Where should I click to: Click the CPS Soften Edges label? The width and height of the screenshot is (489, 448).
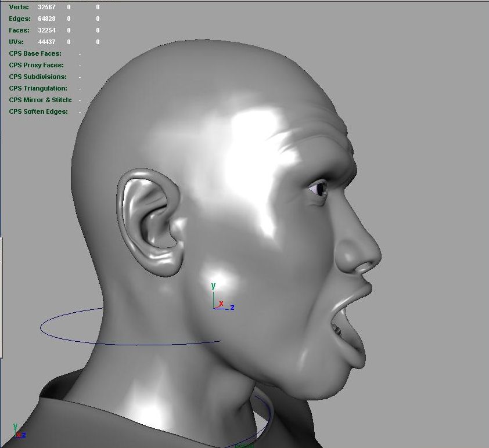click(x=38, y=111)
